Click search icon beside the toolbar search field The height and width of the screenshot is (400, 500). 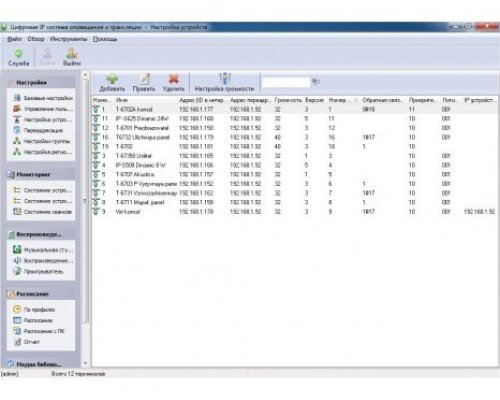pyautogui.click(x=316, y=82)
